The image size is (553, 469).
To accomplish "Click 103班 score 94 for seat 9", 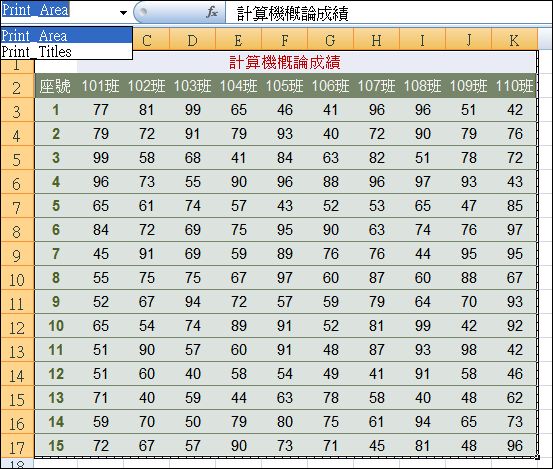I will 193,302.
